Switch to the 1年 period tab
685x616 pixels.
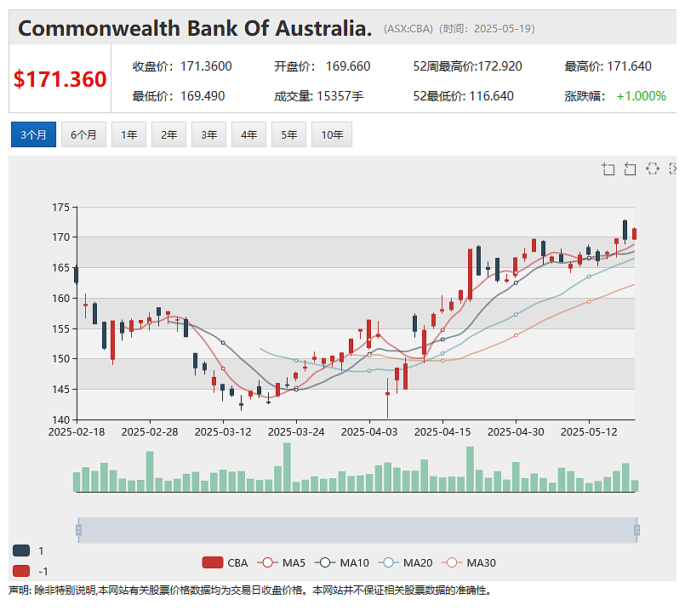[128, 134]
